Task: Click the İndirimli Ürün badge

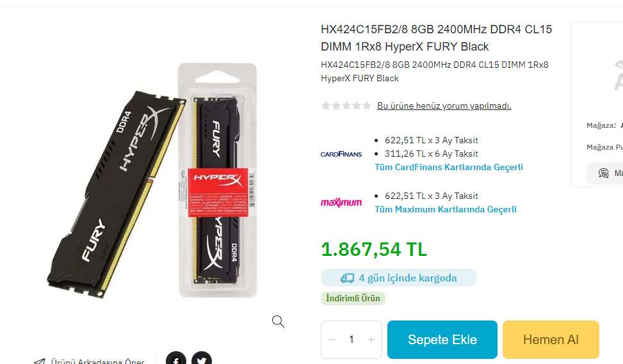Action: point(353,298)
